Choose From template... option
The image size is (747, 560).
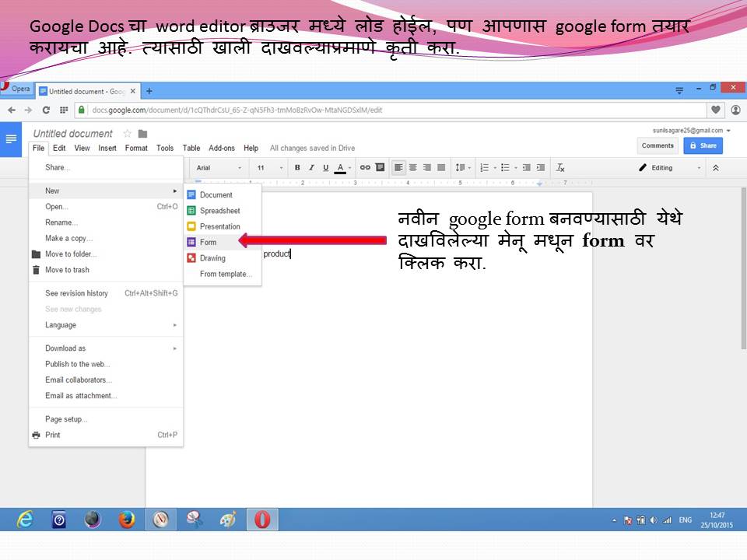[x=223, y=274]
